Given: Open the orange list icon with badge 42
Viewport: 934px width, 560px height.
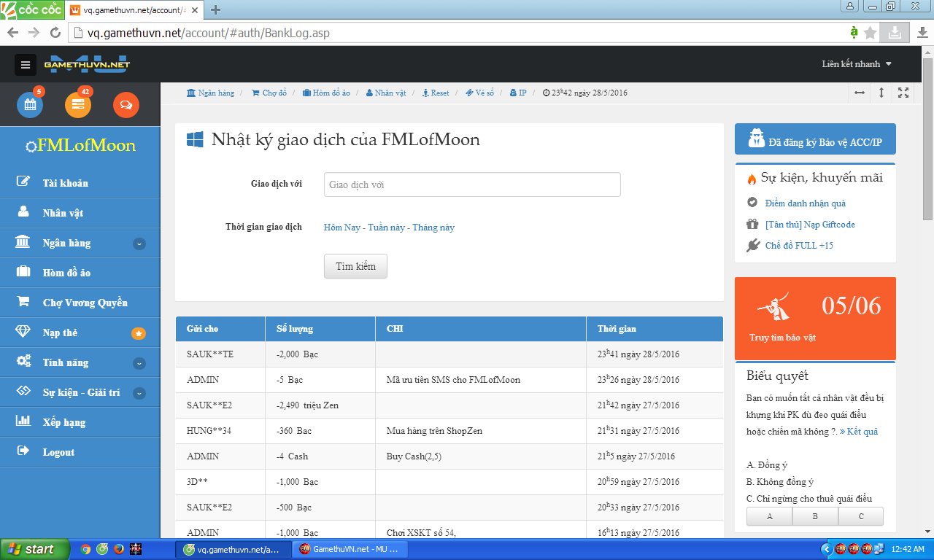Looking at the screenshot, I should [78, 105].
